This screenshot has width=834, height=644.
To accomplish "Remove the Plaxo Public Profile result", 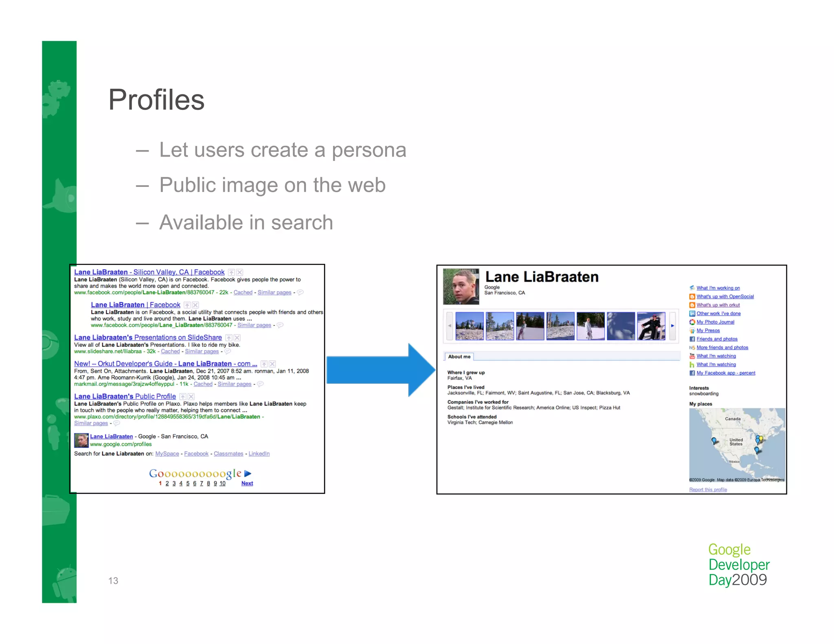I will 191,396.
